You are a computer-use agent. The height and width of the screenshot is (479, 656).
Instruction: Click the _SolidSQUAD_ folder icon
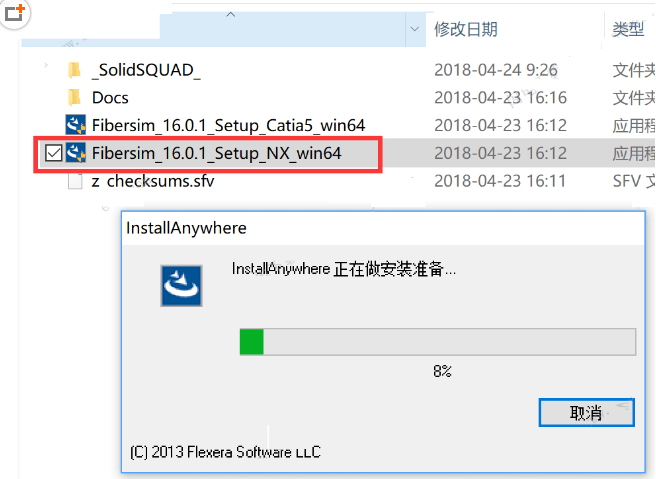[x=74, y=70]
